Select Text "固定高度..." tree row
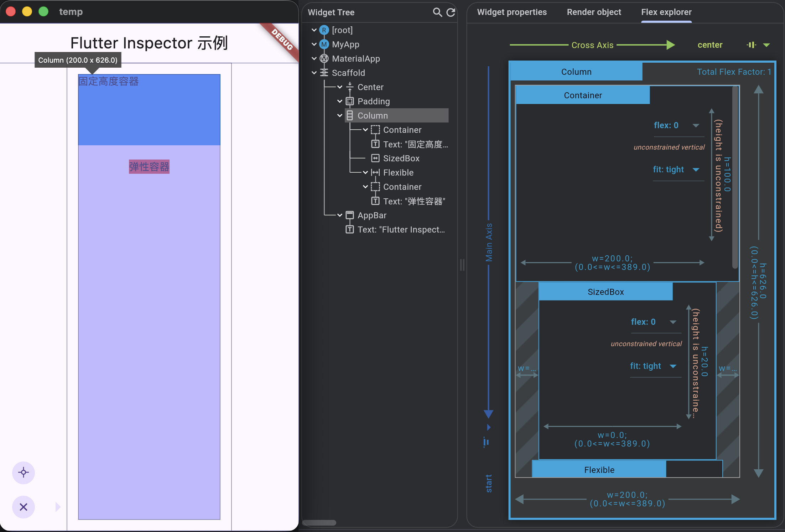The image size is (785, 532). click(415, 144)
